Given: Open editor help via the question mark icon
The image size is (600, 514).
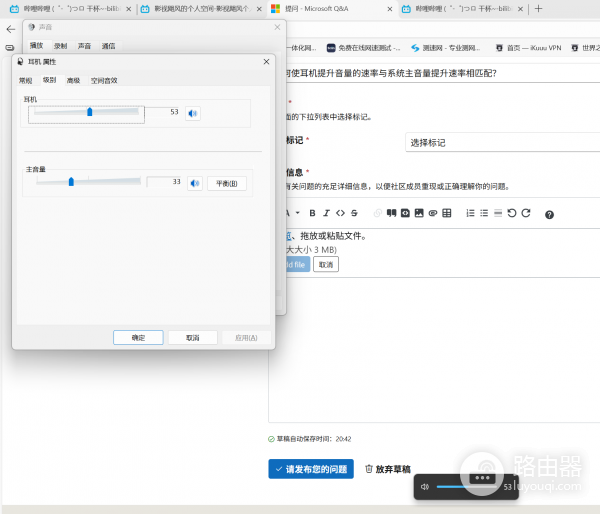Looking at the screenshot, I should pyautogui.click(x=549, y=215).
